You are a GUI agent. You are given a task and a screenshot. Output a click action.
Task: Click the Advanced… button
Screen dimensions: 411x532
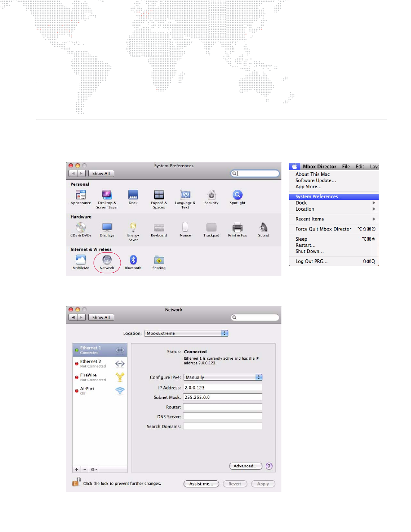coord(246,466)
